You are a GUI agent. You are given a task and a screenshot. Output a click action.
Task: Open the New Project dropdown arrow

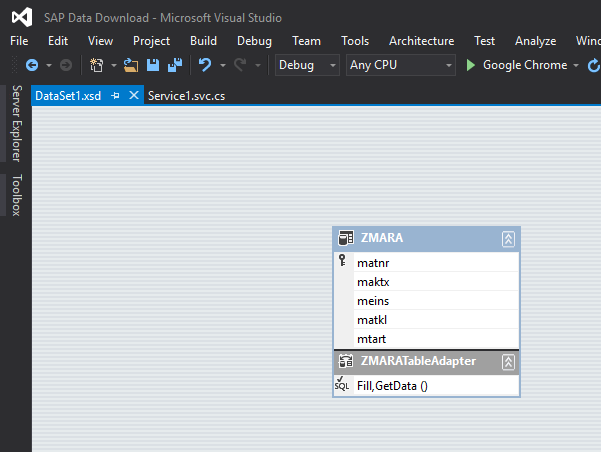point(114,66)
